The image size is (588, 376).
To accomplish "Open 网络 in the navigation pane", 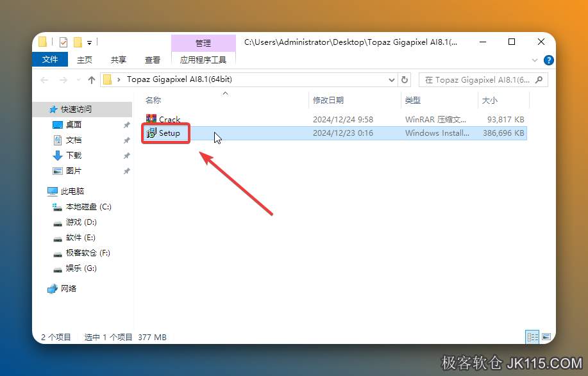I will (x=69, y=288).
